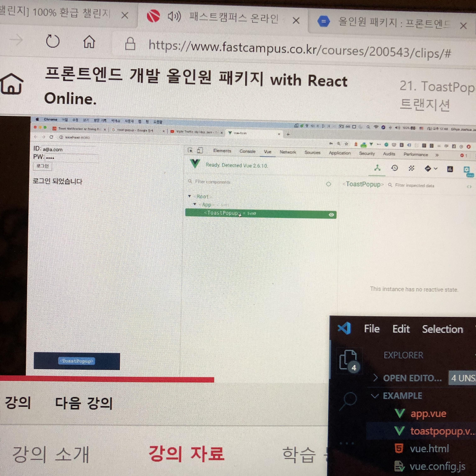Open the Console tab in DevTools
The image size is (476, 476).
pos(247,151)
